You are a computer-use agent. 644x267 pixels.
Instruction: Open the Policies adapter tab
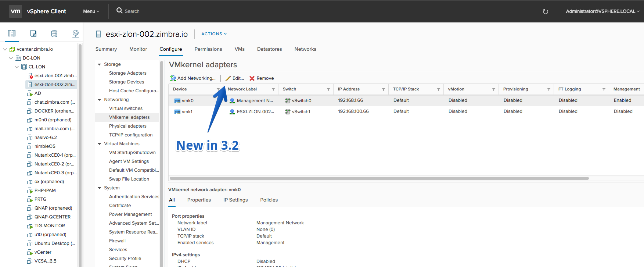(x=269, y=200)
